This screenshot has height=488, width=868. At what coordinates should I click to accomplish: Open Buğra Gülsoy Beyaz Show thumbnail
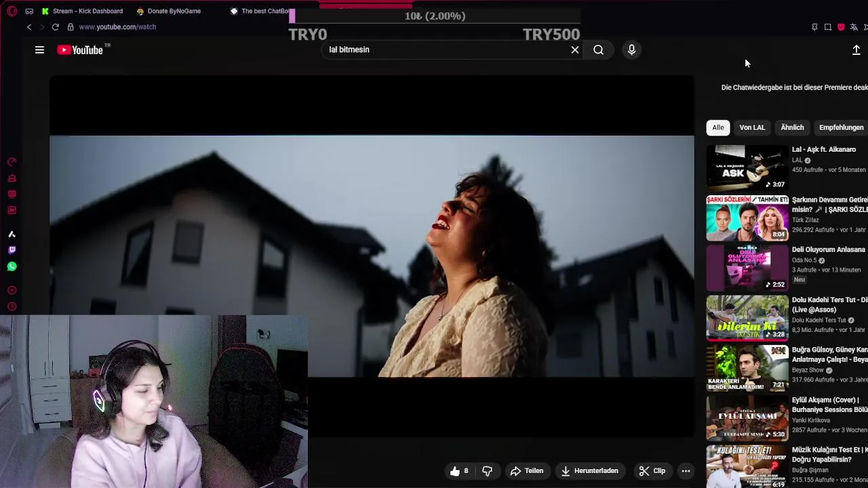pyautogui.click(x=747, y=368)
